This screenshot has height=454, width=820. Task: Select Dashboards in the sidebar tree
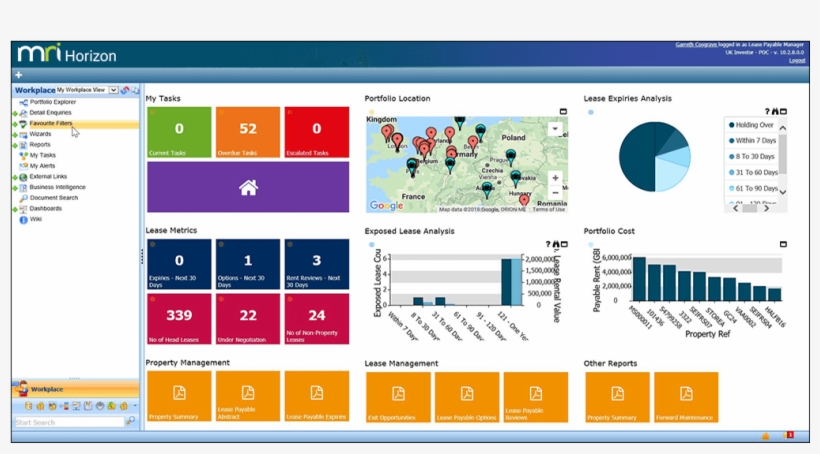tap(45, 208)
